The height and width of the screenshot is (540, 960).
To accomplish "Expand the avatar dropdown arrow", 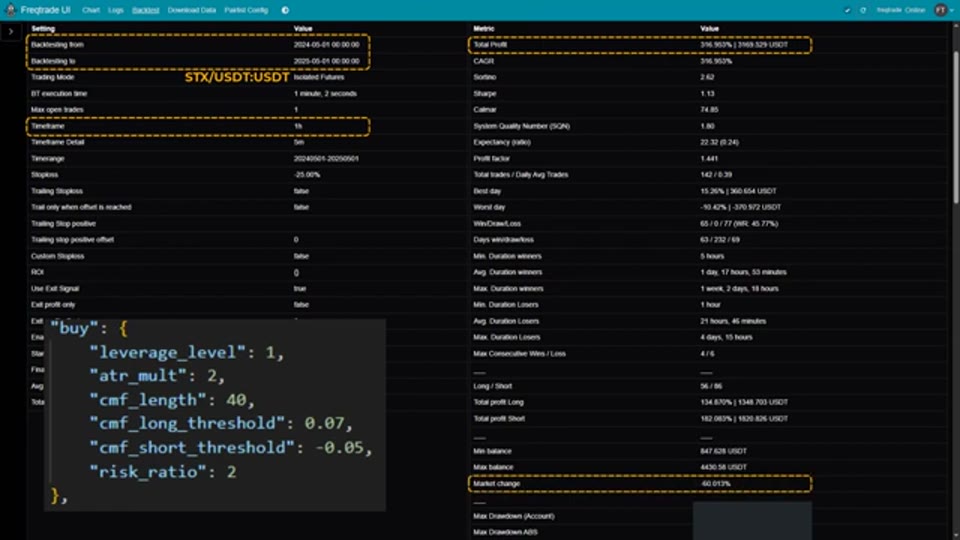I will (951, 10).
